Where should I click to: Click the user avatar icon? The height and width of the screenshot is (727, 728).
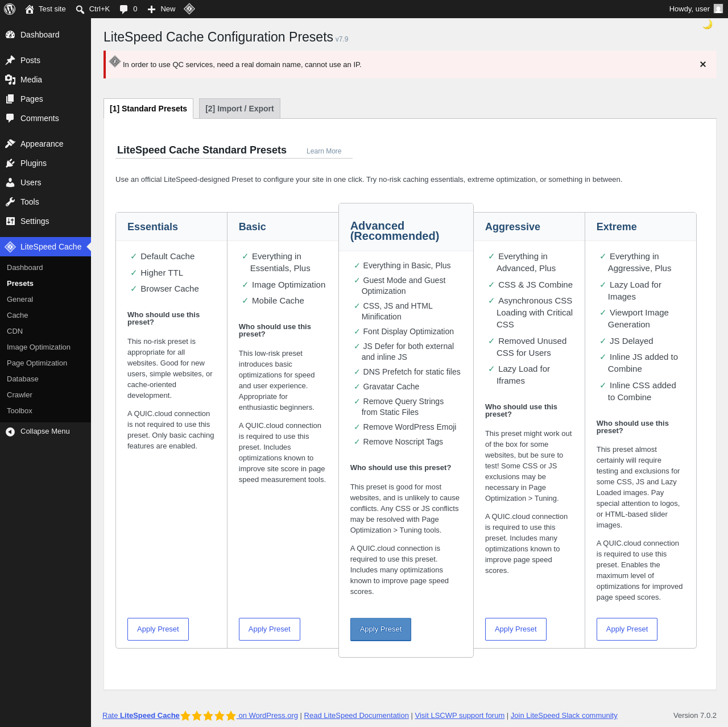718,9
